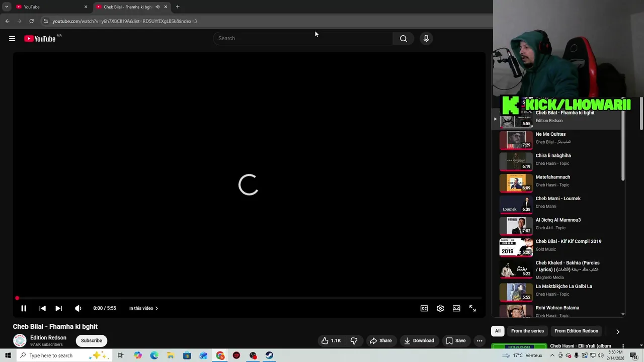Share the Cheb Bilal video

(x=380, y=340)
